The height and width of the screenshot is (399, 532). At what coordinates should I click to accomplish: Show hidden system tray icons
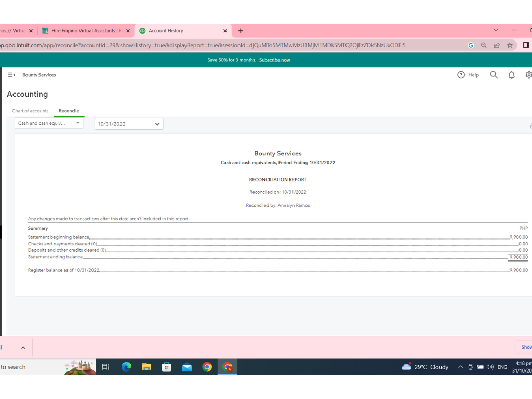point(460,367)
